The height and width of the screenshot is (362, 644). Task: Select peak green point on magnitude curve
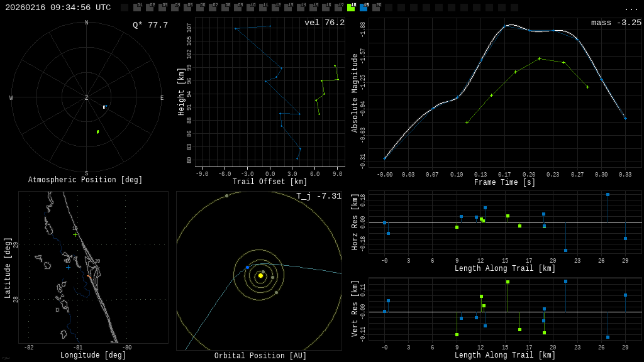tap(539, 58)
